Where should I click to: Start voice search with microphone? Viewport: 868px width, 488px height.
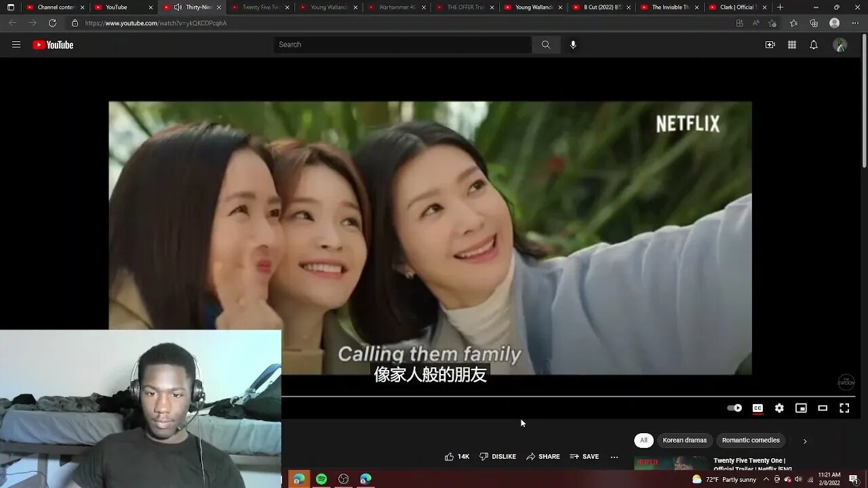tap(573, 45)
